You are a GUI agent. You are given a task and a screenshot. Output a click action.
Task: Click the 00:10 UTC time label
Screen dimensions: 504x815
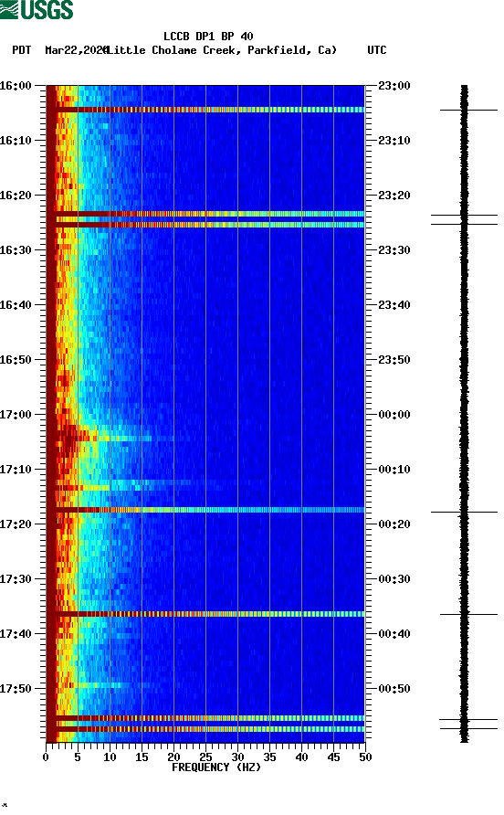pos(394,470)
